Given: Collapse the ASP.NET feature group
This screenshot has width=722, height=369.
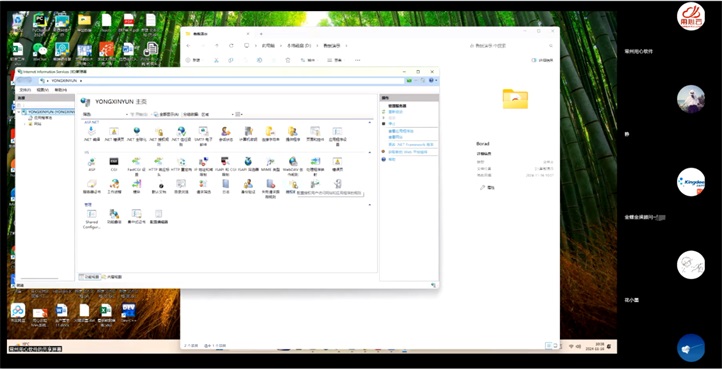Looking at the screenshot, I should [370, 123].
